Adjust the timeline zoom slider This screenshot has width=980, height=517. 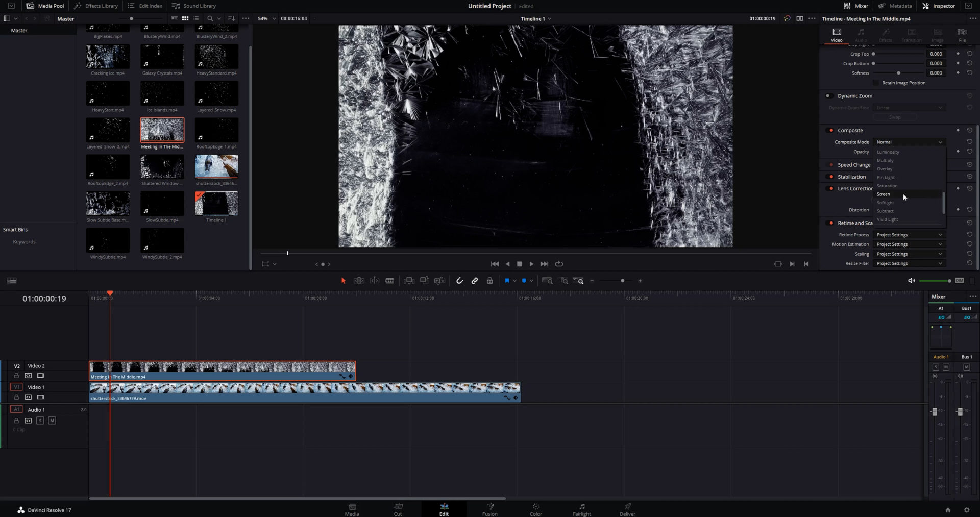[x=623, y=280]
